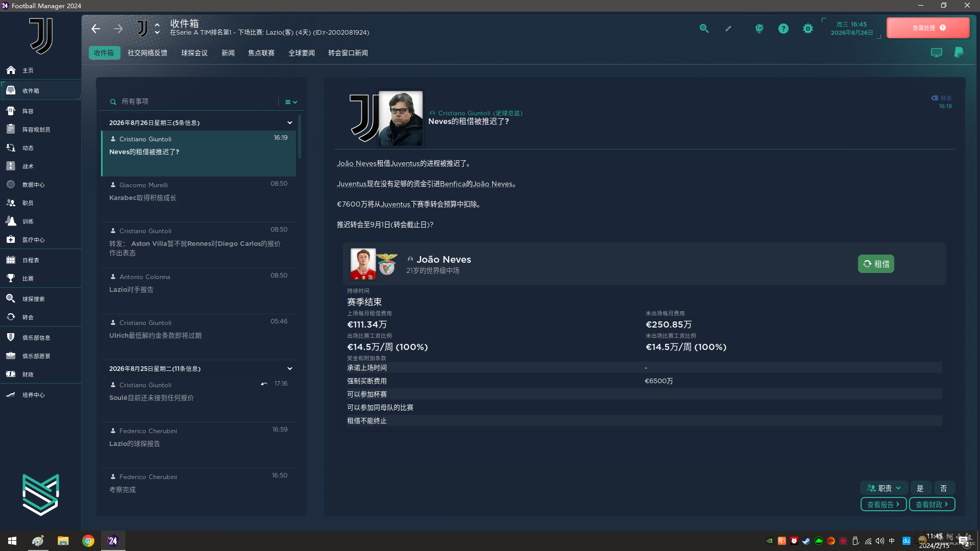Viewport: 980px width, 551px height.
Task: Click inbox list scrollbar
Action: (x=300, y=137)
